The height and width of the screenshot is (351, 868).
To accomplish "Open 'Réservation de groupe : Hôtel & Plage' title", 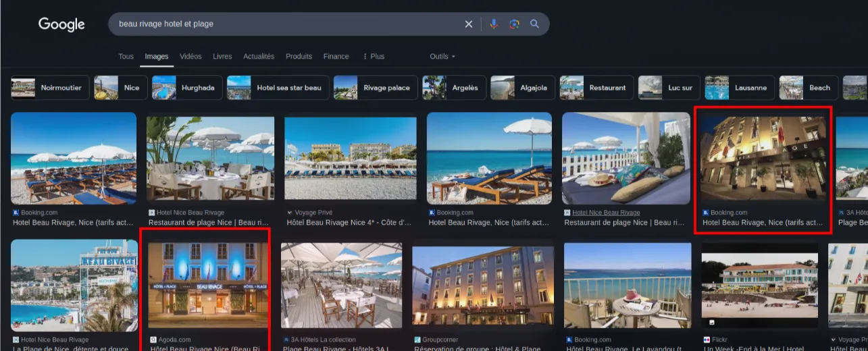I will 477,348.
